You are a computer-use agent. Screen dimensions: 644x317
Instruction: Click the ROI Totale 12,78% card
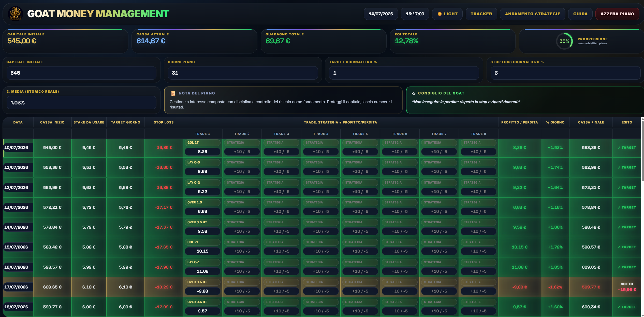(x=452, y=41)
